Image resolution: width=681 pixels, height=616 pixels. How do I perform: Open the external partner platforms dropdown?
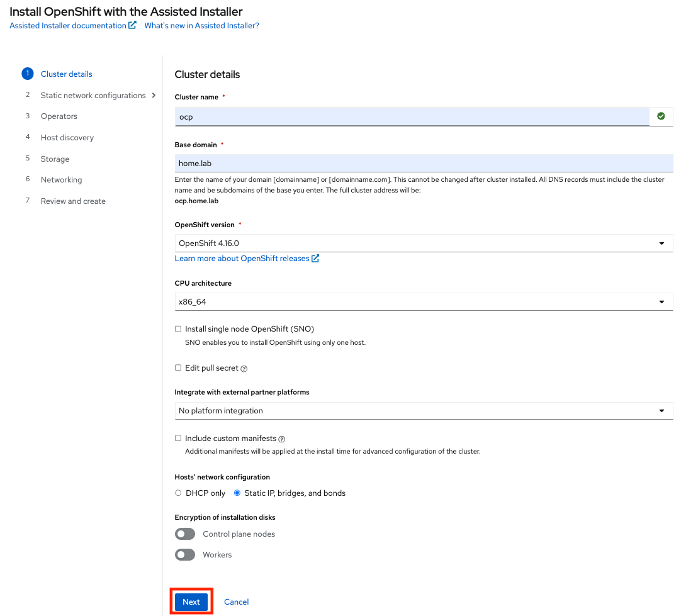[x=424, y=411]
